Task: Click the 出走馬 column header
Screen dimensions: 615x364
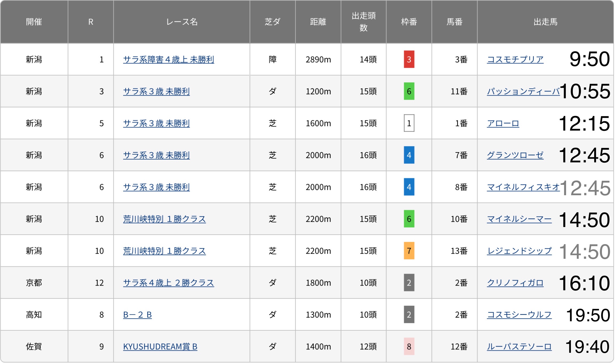Action: (x=545, y=22)
